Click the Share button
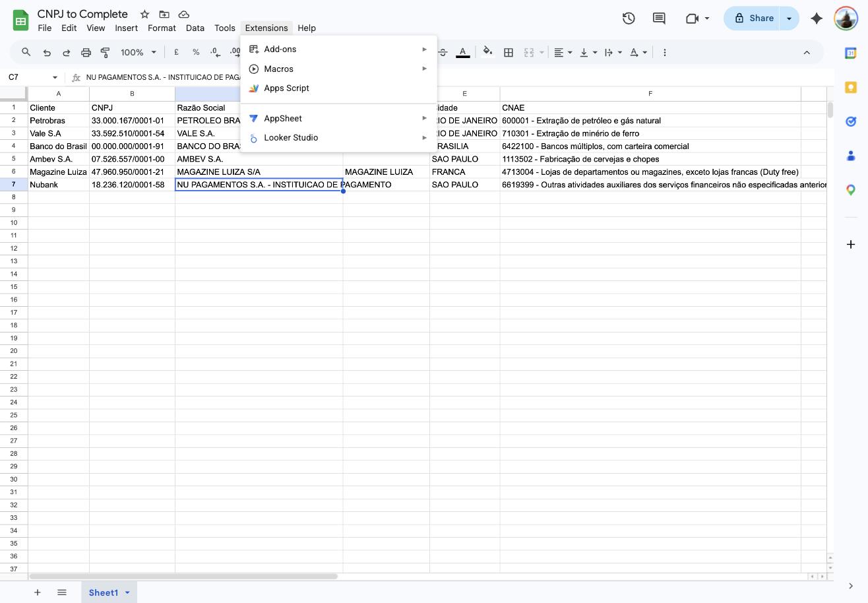 pyautogui.click(x=751, y=18)
